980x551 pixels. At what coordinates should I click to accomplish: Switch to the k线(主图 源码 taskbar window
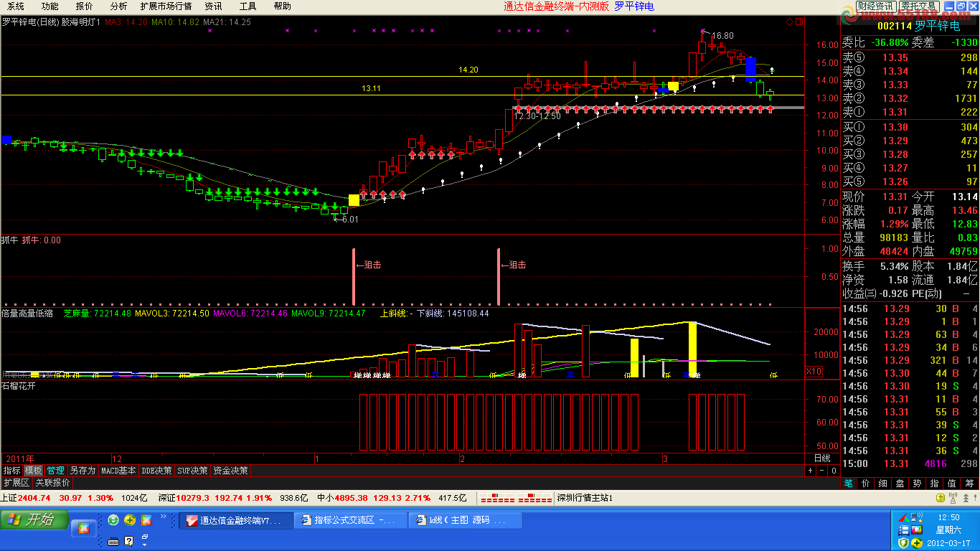tap(465, 520)
